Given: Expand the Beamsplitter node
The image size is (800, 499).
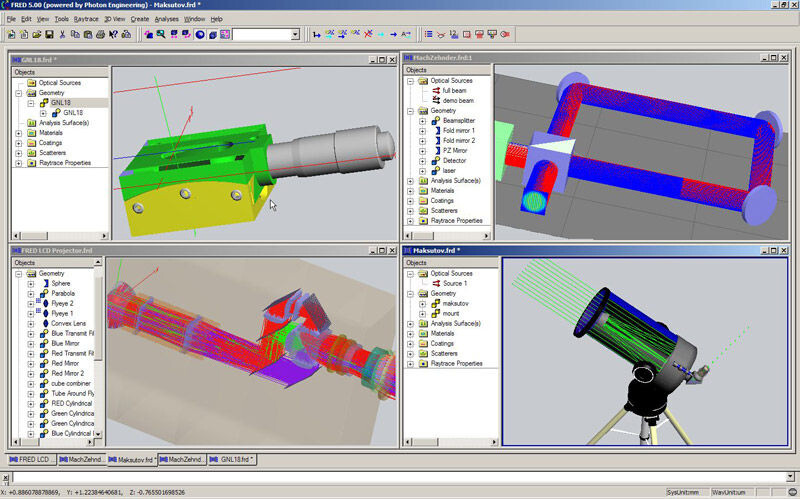Looking at the screenshot, I should pos(422,120).
